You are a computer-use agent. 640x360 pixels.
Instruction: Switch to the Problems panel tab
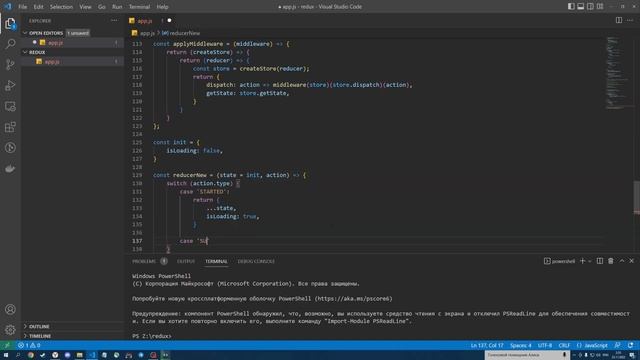coord(144,261)
